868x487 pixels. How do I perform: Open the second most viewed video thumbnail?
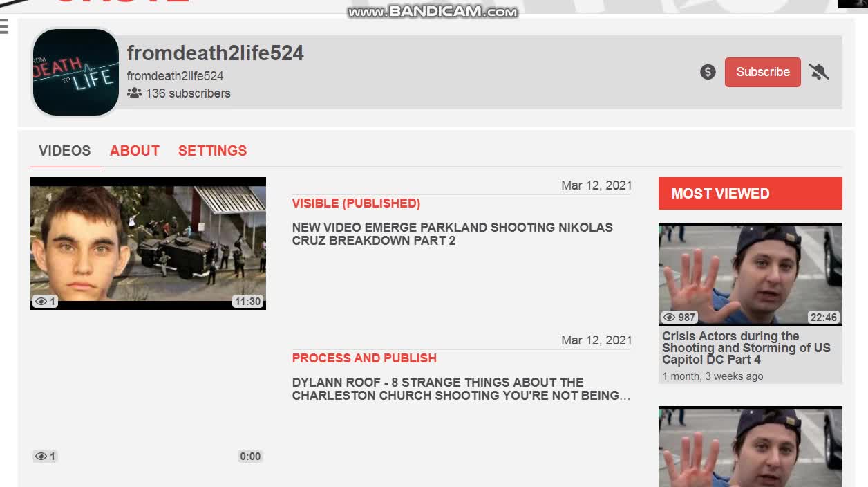pos(750,447)
